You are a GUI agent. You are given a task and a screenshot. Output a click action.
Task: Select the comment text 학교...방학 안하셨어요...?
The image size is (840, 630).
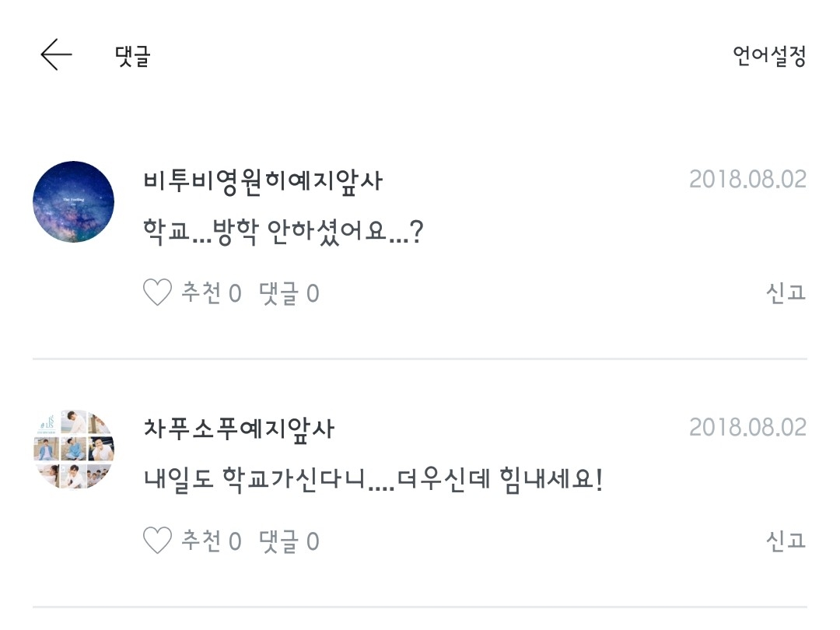pos(283,231)
